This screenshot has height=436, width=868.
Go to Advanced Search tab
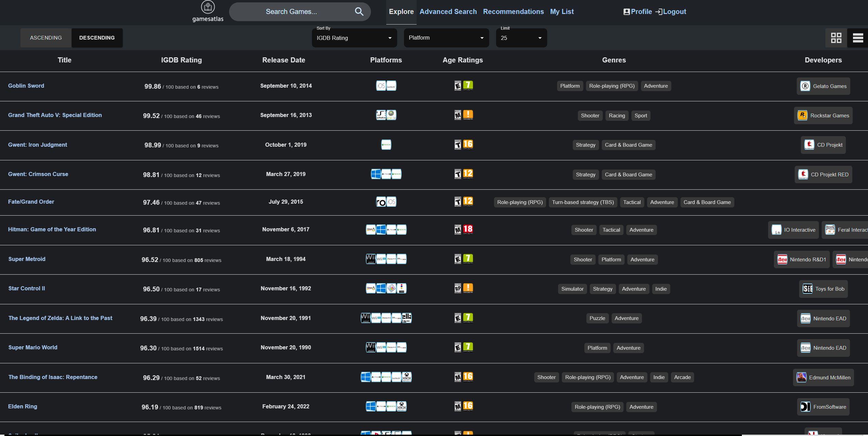point(448,12)
